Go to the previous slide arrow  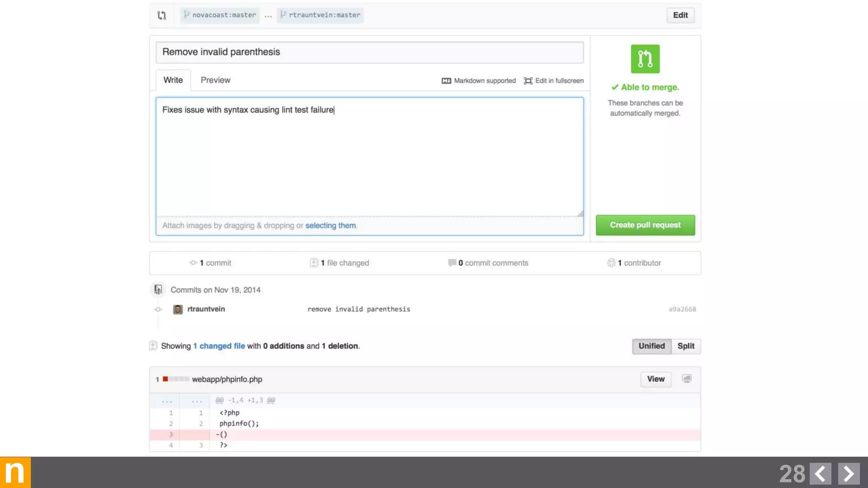pyautogui.click(x=820, y=473)
